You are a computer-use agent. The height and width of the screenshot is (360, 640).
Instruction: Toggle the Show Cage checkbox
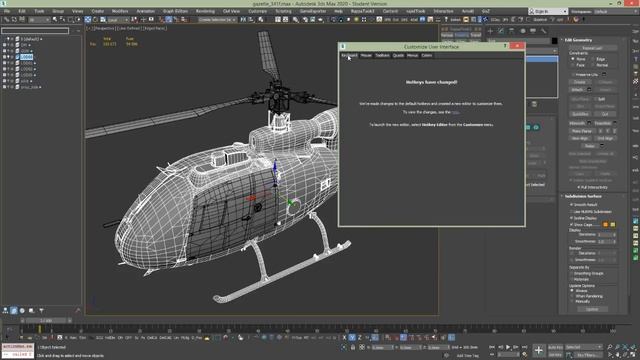click(x=571, y=224)
